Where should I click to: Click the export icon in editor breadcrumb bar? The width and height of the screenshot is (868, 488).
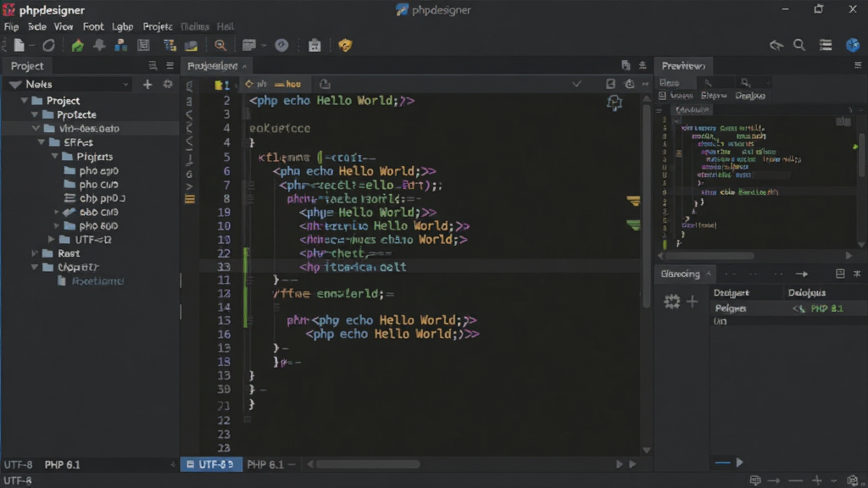point(325,84)
